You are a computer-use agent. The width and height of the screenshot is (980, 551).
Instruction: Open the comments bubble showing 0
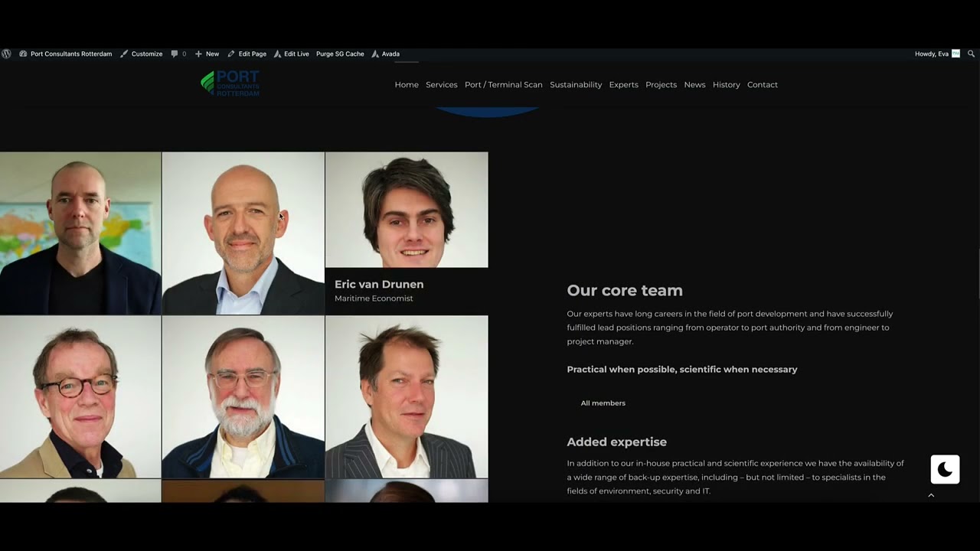point(178,54)
